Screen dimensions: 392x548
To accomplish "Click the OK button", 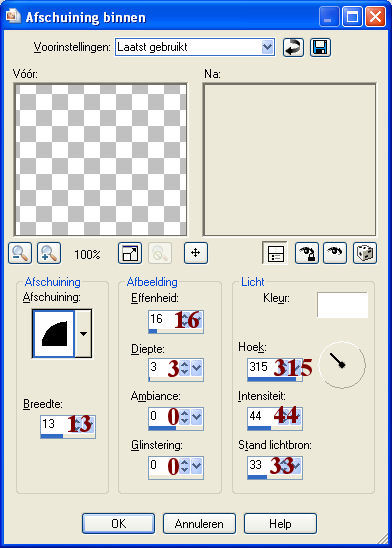I will [x=118, y=524].
